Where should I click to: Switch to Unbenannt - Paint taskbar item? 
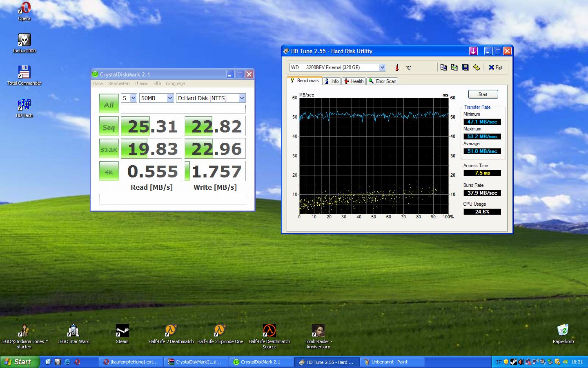392,362
